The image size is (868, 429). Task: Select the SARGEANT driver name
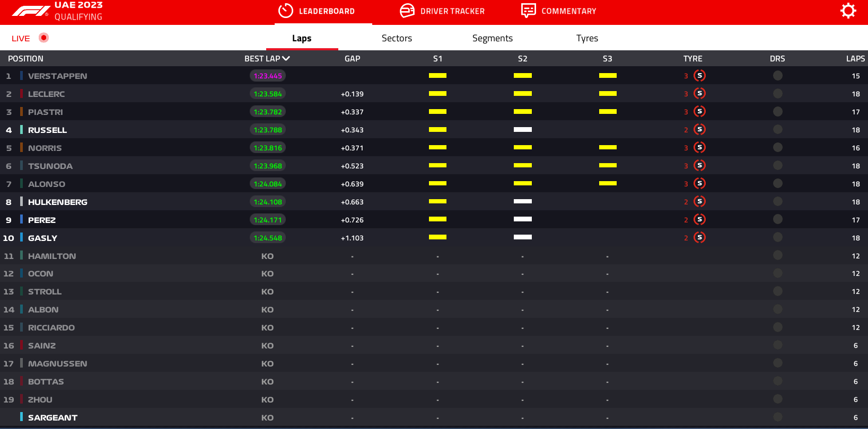click(52, 418)
